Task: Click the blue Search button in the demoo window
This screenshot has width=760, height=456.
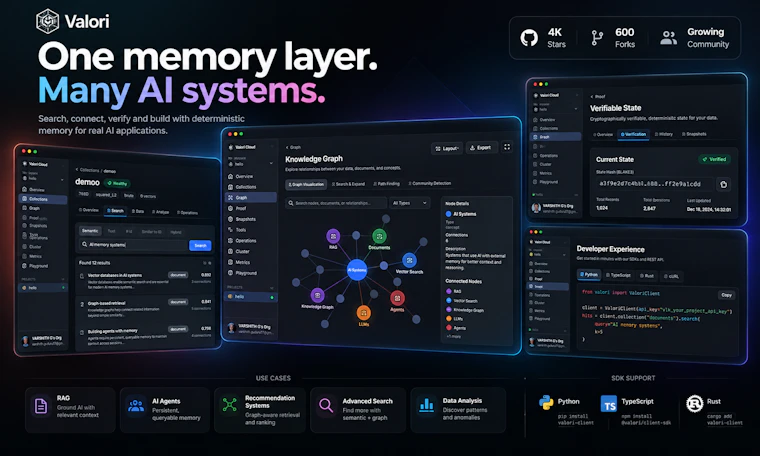Action: point(200,246)
